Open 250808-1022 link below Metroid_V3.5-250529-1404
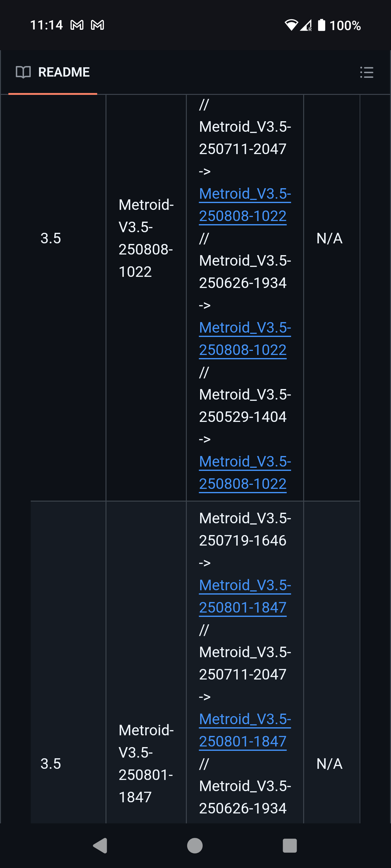Image resolution: width=391 pixels, height=868 pixels. pyautogui.click(x=243, y=472)
